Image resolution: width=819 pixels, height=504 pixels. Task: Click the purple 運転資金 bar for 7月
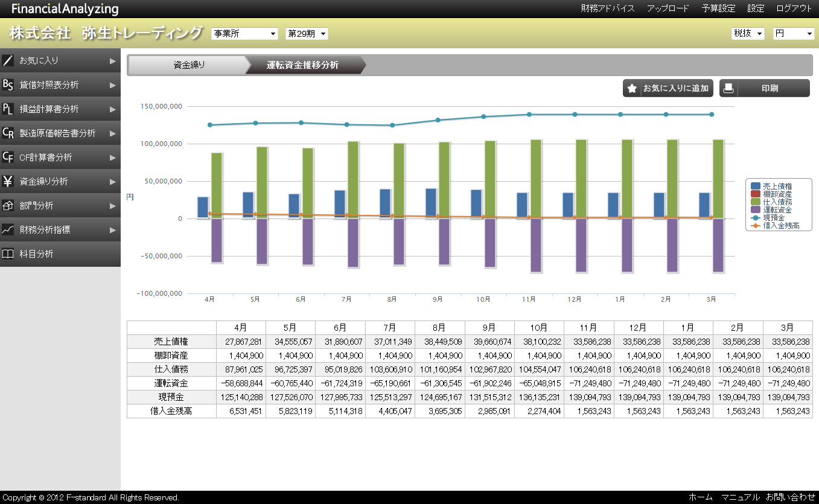(x=353, y=243)
